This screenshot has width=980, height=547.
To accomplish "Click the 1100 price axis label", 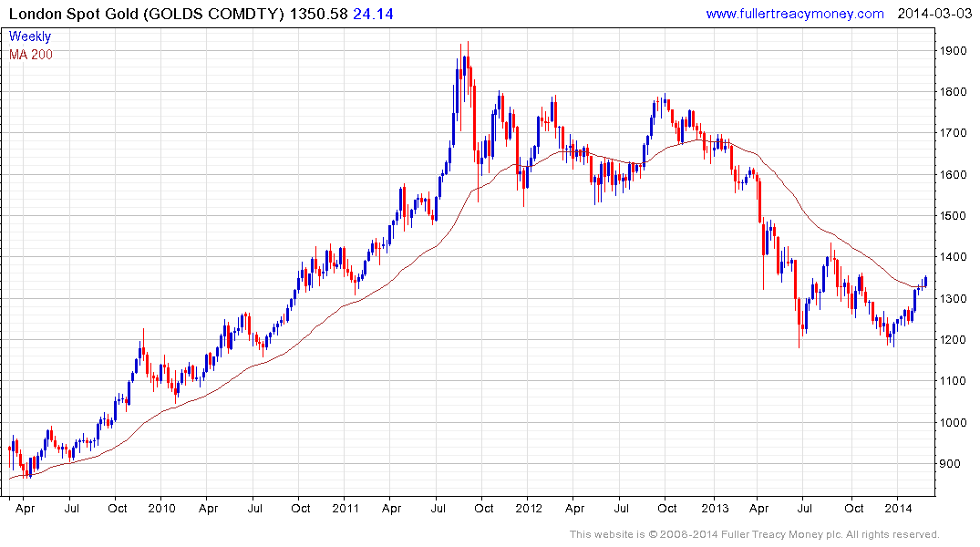I will pos(954,381).
